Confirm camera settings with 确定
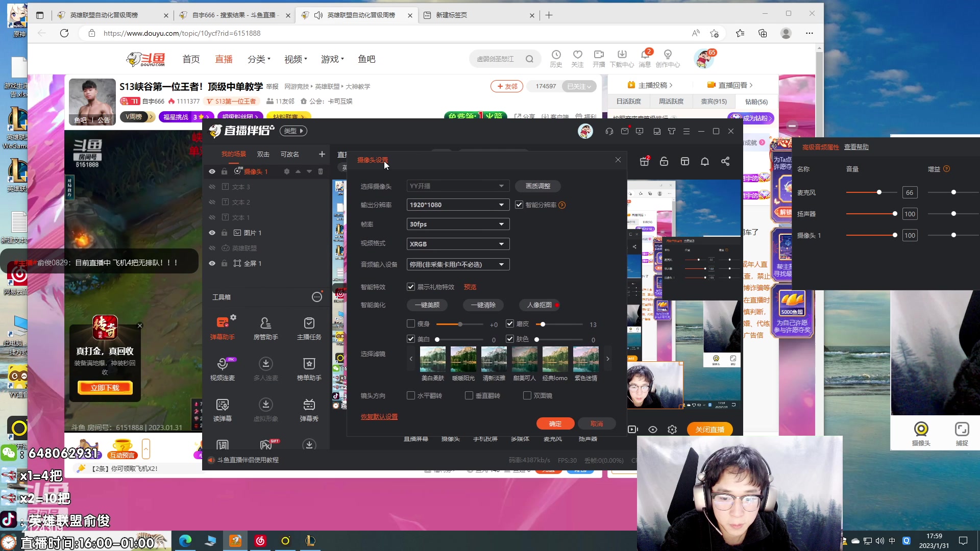This screenshot has height=551, width=980. [x=555, y=423]
